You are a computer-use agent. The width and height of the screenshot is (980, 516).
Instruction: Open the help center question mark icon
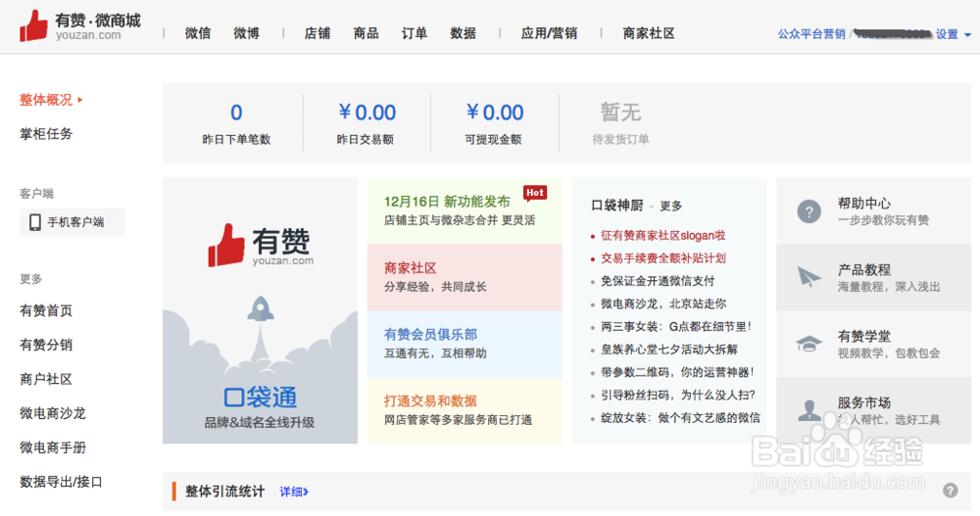[808, 211]
